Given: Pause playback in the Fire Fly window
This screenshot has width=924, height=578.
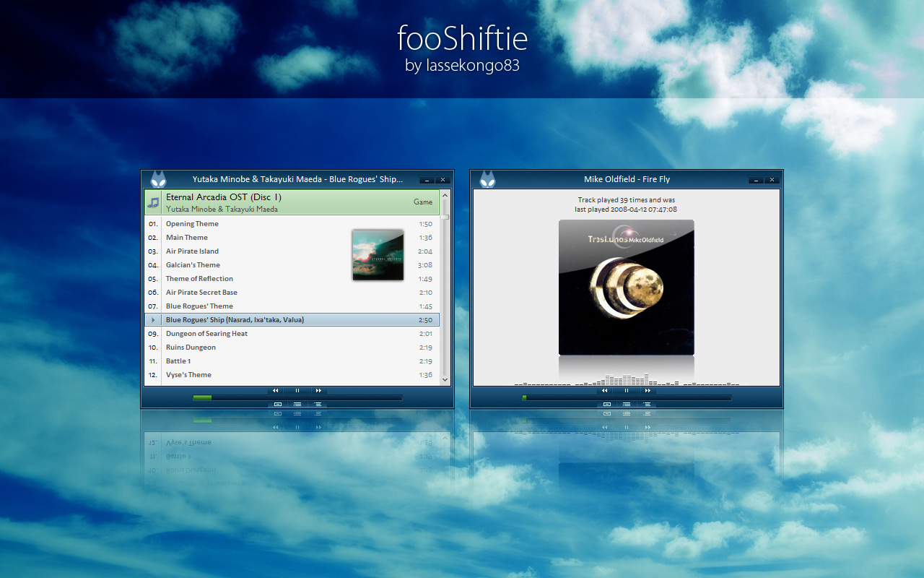Looking at the screenshot, I should [627, 390].
